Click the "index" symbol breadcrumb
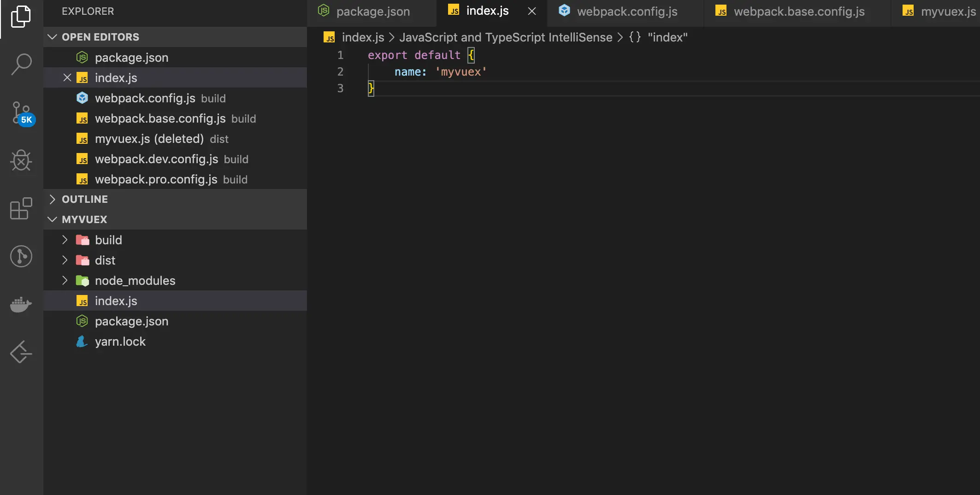 pos(667,37)
